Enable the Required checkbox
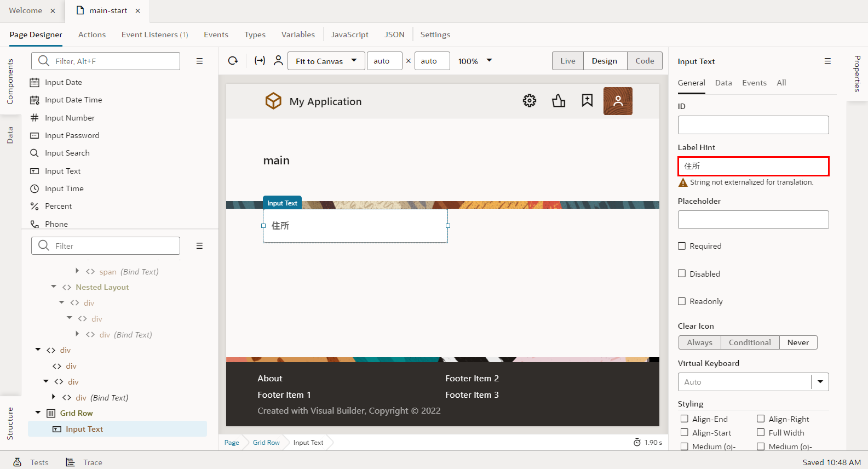 click(682, 246)
